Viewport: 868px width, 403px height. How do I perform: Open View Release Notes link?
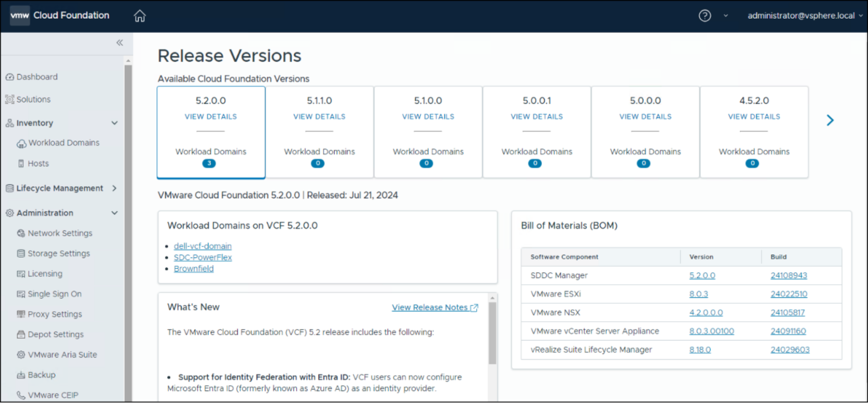(435, 308)
